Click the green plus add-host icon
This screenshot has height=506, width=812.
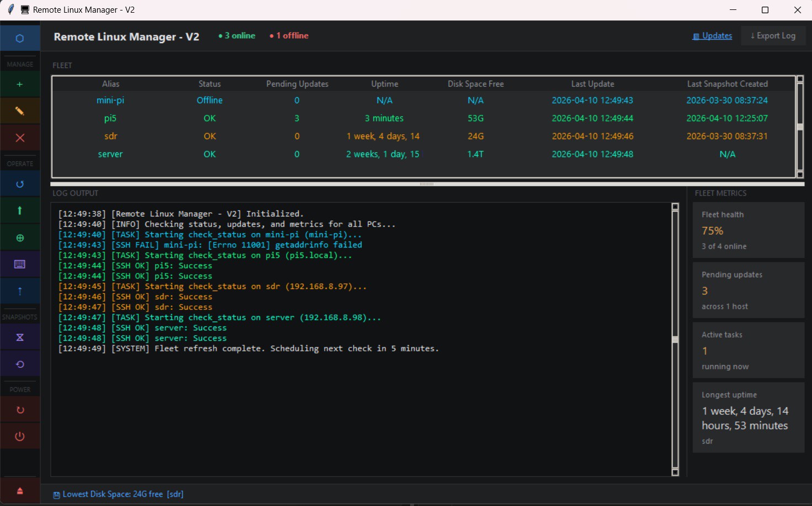20,85
